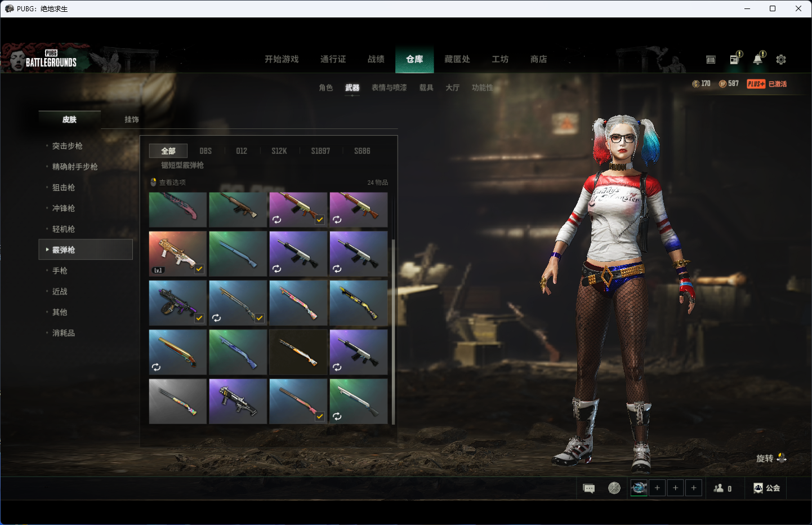Select the plain blue shotgun skin
812x525 pixels.
click(238, 253)
